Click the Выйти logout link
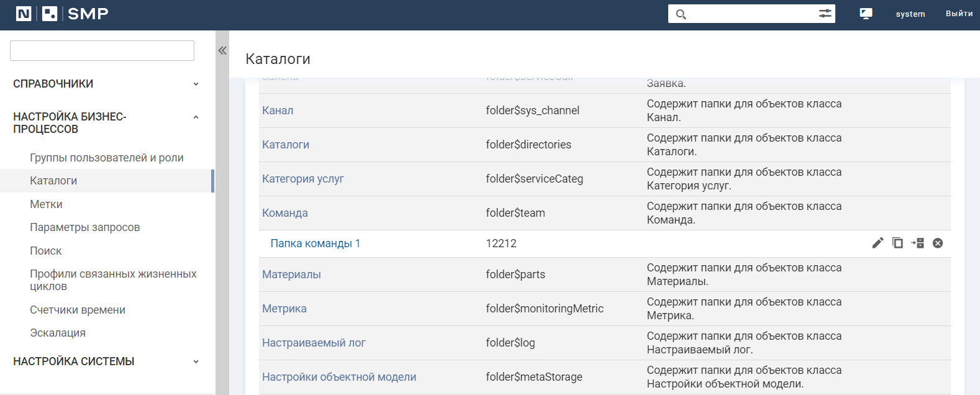This screenshot has height=395, width=980. coord(959,14)
